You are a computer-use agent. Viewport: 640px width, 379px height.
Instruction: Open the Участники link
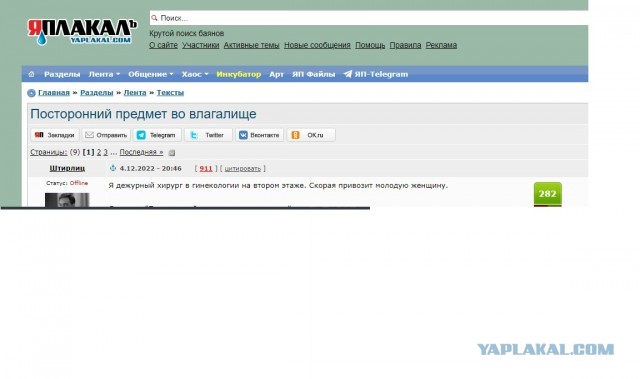[x=200, y=45]
